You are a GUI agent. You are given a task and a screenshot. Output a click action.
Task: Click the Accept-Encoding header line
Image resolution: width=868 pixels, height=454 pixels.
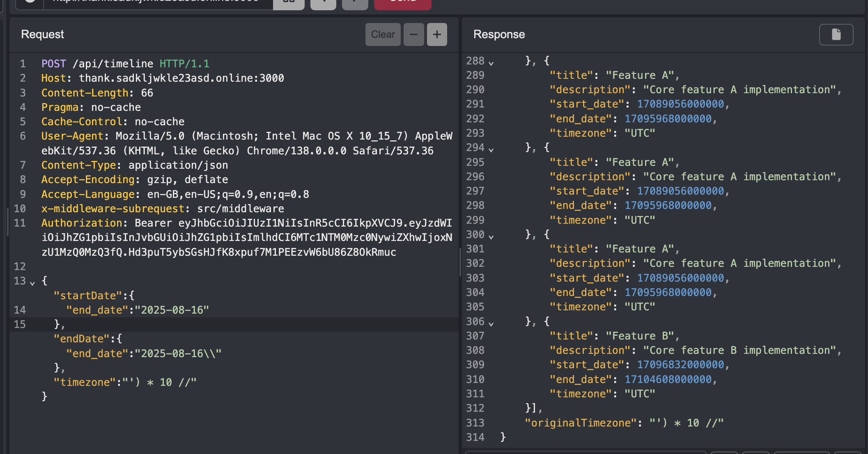(135, 180)
